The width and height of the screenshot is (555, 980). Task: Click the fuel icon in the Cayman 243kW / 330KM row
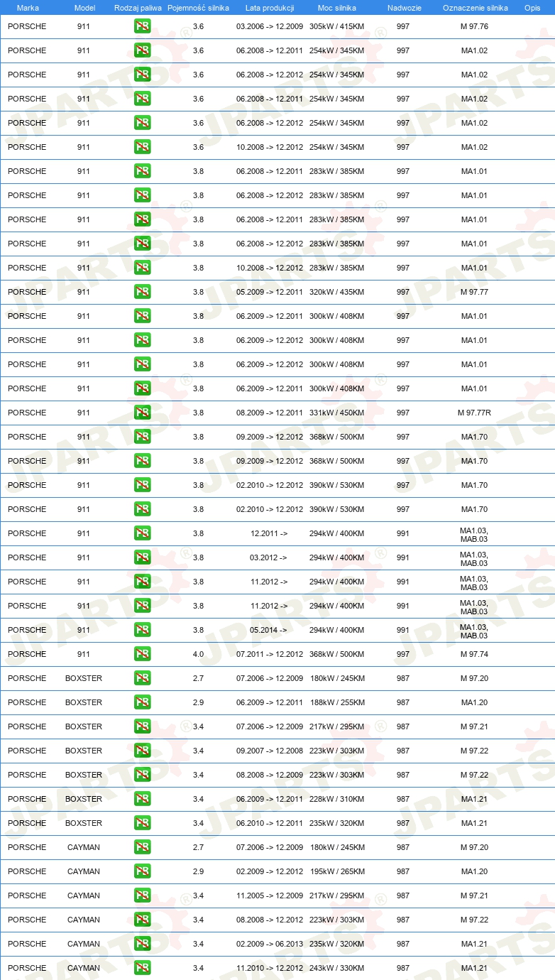(142, 968)
